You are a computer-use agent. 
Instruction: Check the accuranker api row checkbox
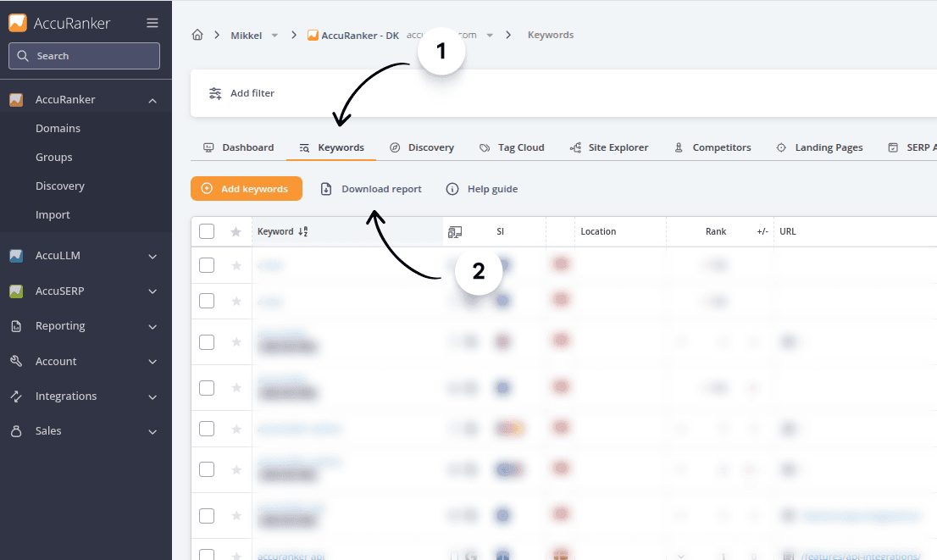(207, 555)
